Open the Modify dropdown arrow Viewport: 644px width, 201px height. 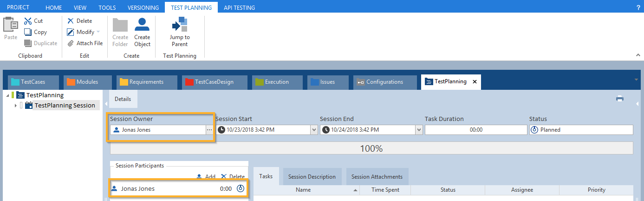(98, 32)
